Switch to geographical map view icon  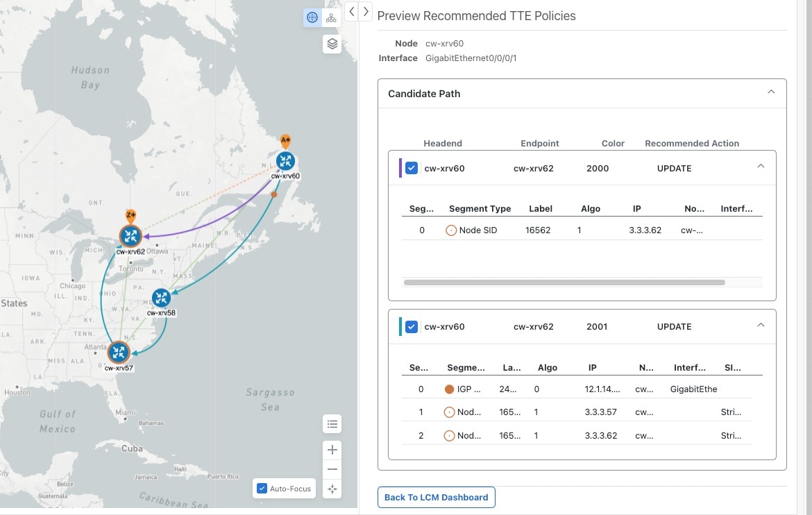[x=312, y=18]
